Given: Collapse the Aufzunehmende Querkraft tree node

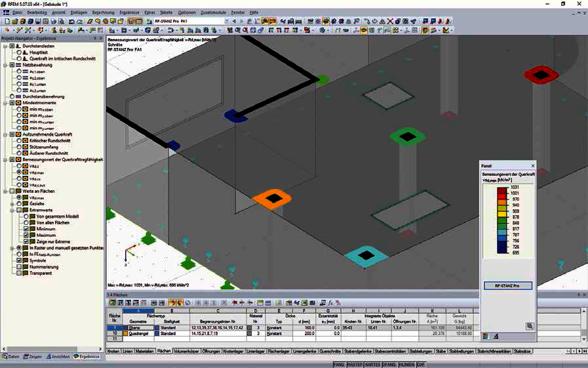Looking at the screenshot, I should pos(6,134).
